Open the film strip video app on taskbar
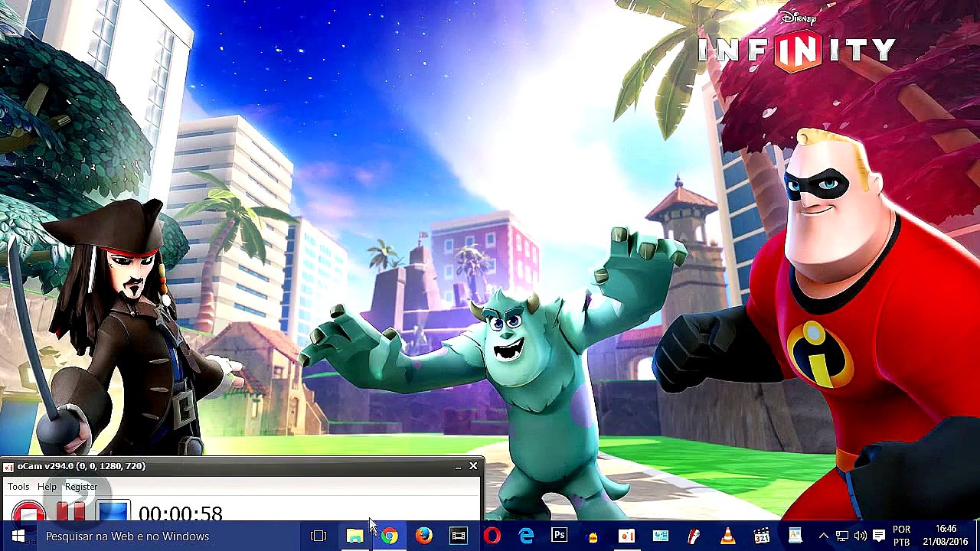Viewport: 980px width, 551px height. coord(458,536)
